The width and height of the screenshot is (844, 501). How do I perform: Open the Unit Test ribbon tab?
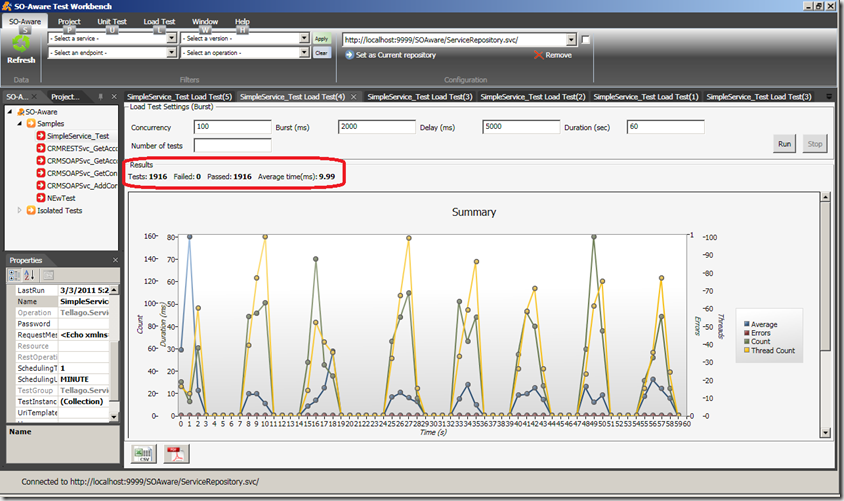point(112,22)
